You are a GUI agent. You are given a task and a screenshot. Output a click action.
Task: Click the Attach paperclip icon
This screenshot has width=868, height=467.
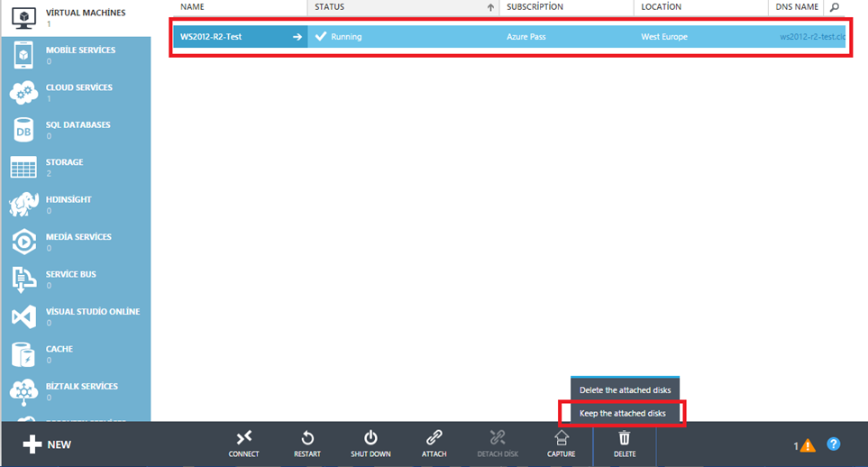click(434, 438)
